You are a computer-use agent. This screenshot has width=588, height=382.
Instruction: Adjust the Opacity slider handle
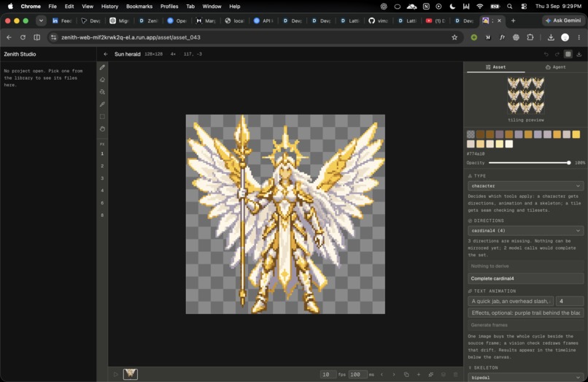coord(568,163)
